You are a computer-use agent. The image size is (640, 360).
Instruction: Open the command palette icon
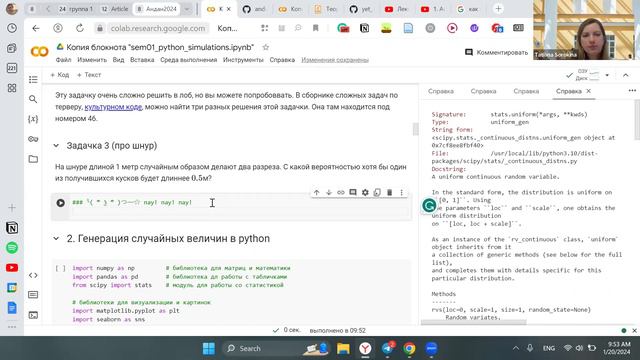pos(33,295)
